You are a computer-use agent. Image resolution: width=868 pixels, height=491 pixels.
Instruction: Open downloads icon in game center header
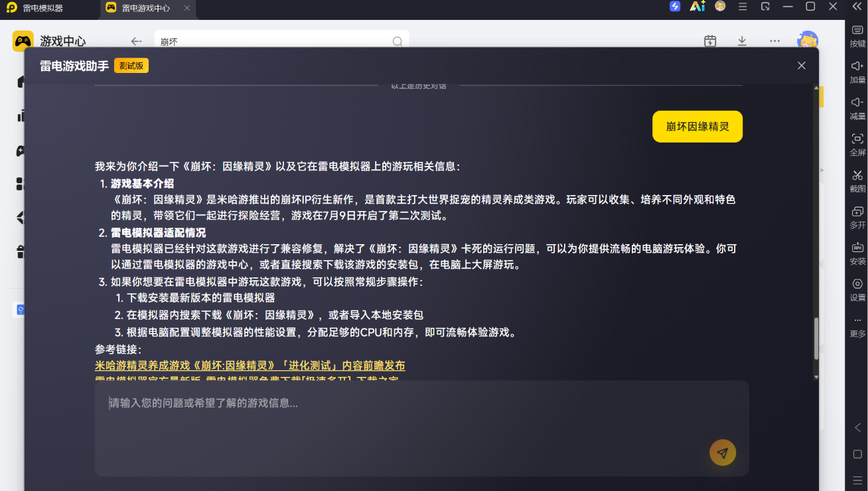(742, 41)
